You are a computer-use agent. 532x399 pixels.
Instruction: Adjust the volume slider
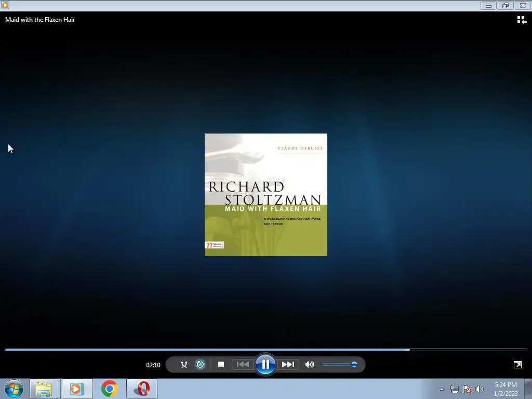[339, 364]
